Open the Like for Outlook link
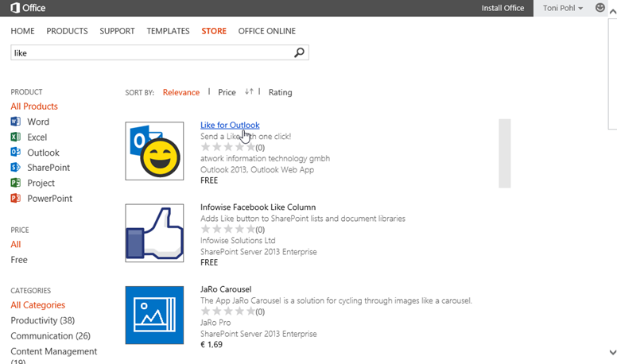 [x=230, y=125]
